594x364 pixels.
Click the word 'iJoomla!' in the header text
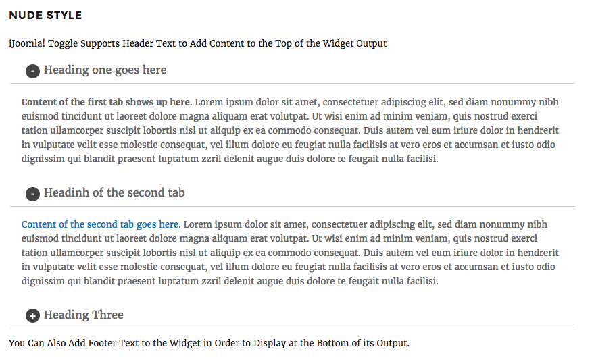click(x=27, y=43)
